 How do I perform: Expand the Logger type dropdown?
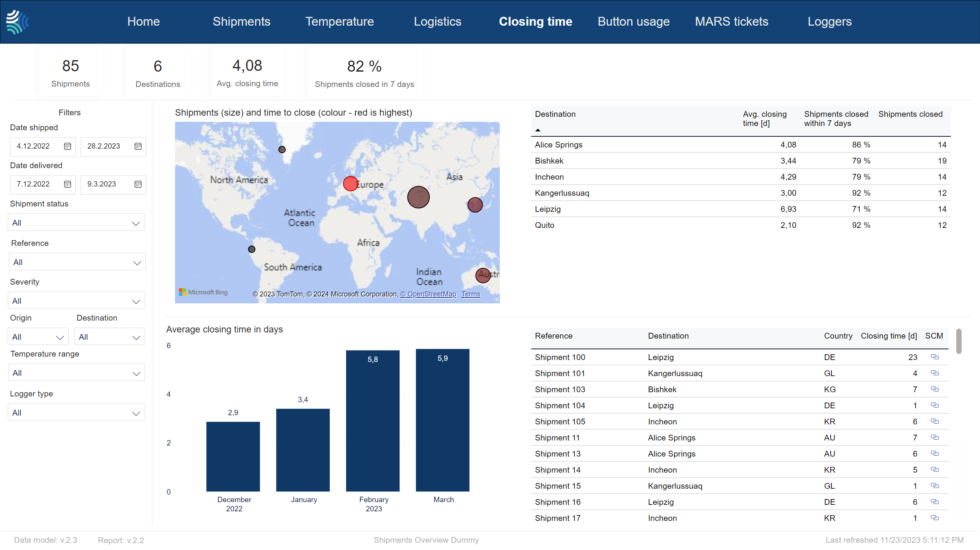[76, 413]
